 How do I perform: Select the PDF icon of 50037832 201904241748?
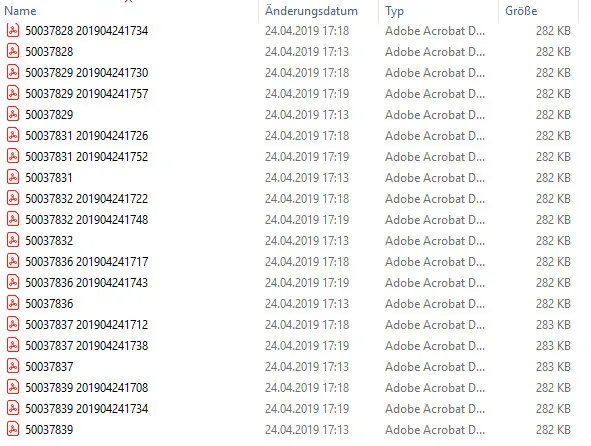point(13,219)
